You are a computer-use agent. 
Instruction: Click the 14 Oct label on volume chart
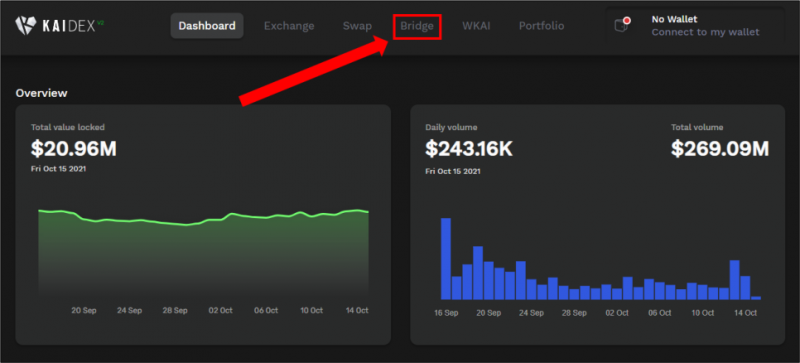click(x=745, y=313)
